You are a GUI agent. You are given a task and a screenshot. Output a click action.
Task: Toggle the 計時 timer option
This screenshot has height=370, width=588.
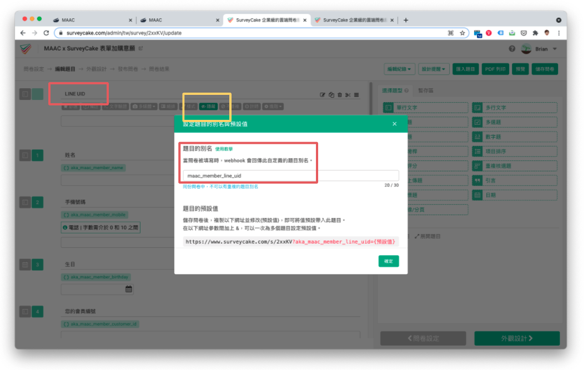pyautogui.click(x=252, y=107)
